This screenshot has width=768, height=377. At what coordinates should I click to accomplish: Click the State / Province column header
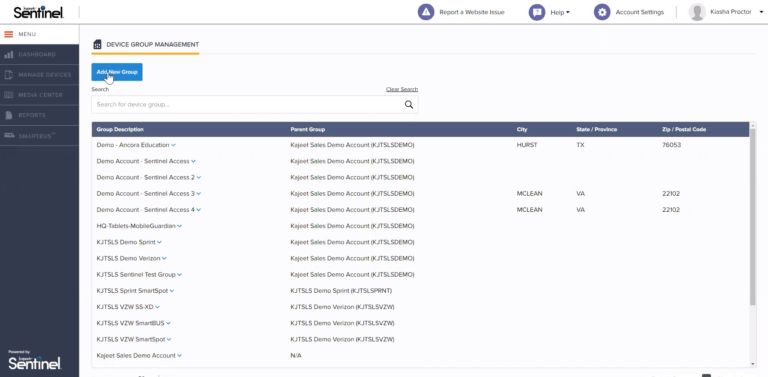597,129
